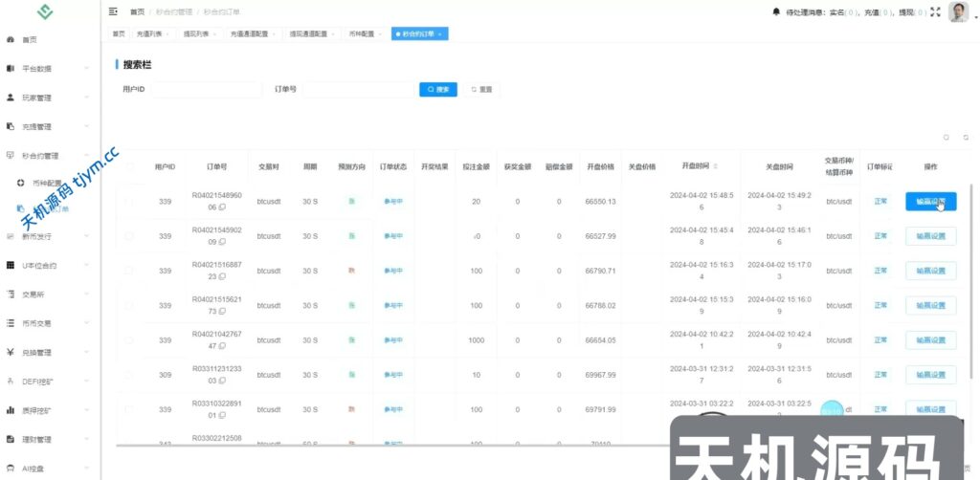Click the table search icon above the 操作 column
The width and height of the screenshot is (980, 480).
click(947, 137)
